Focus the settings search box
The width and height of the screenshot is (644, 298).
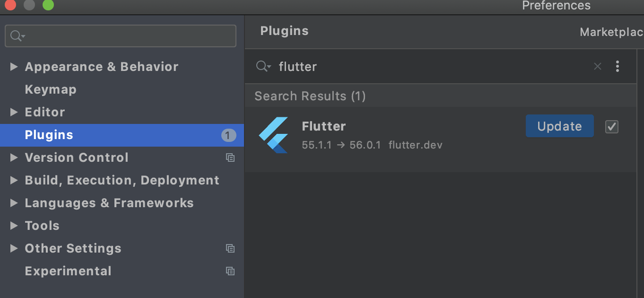pos(128,36)
